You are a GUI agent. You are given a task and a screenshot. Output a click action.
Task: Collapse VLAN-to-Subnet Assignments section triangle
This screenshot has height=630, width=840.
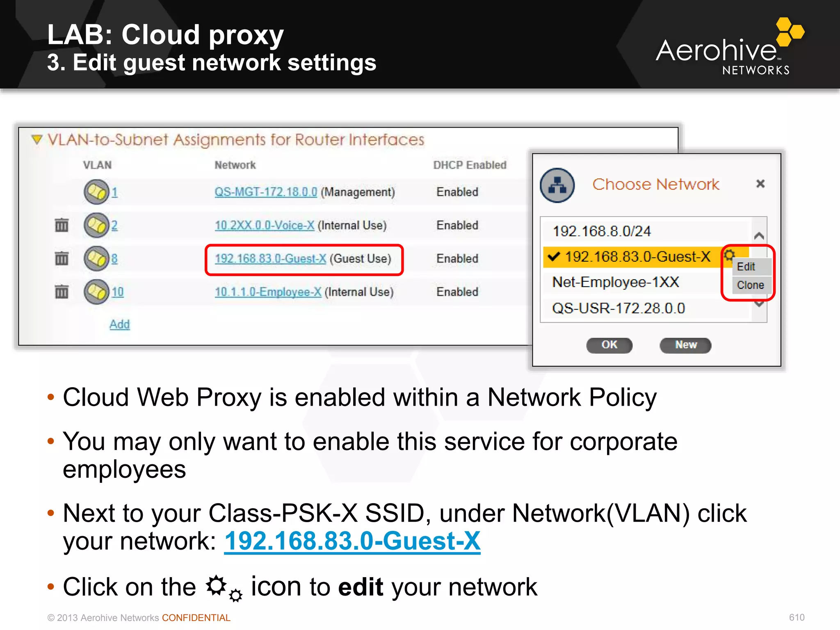pos(37,139)
